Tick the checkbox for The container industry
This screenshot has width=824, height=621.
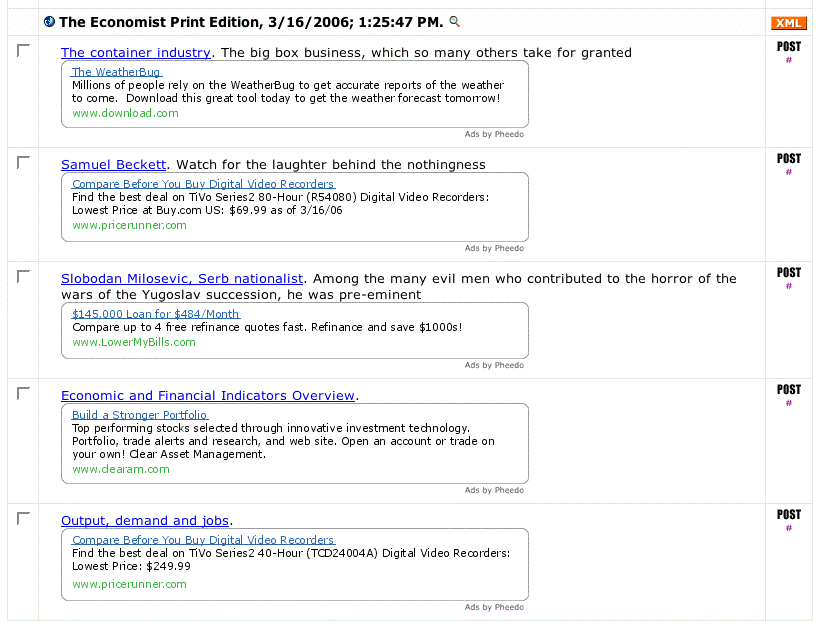tap(24, 50)
